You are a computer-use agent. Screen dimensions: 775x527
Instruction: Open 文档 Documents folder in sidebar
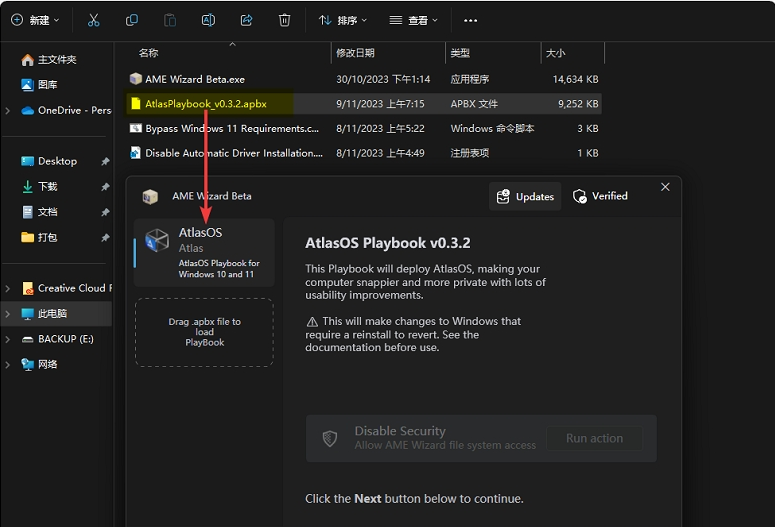coord(40,212)
